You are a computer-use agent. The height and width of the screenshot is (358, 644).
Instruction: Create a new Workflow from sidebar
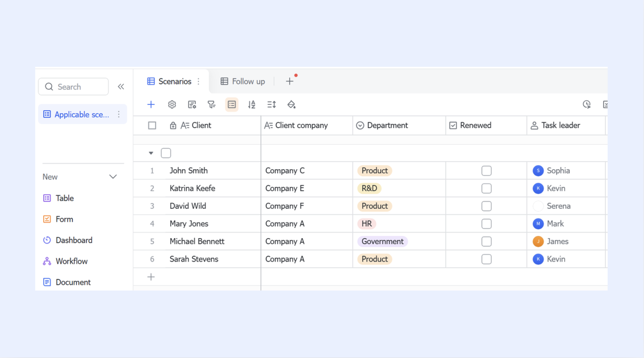coord(65,261)
